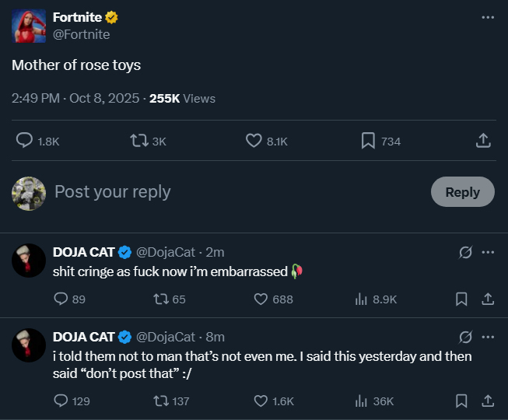Open more options on 2m reply
508x420 pixels.
[x=489, y=252]
